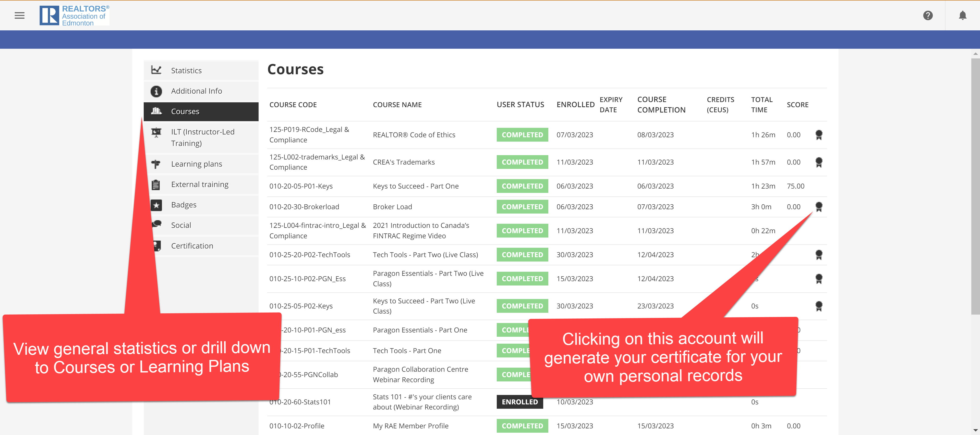This screenshot has height=435, width=980.
Task: Open course REALTOR® Code of Ethics
Action: 414,135
